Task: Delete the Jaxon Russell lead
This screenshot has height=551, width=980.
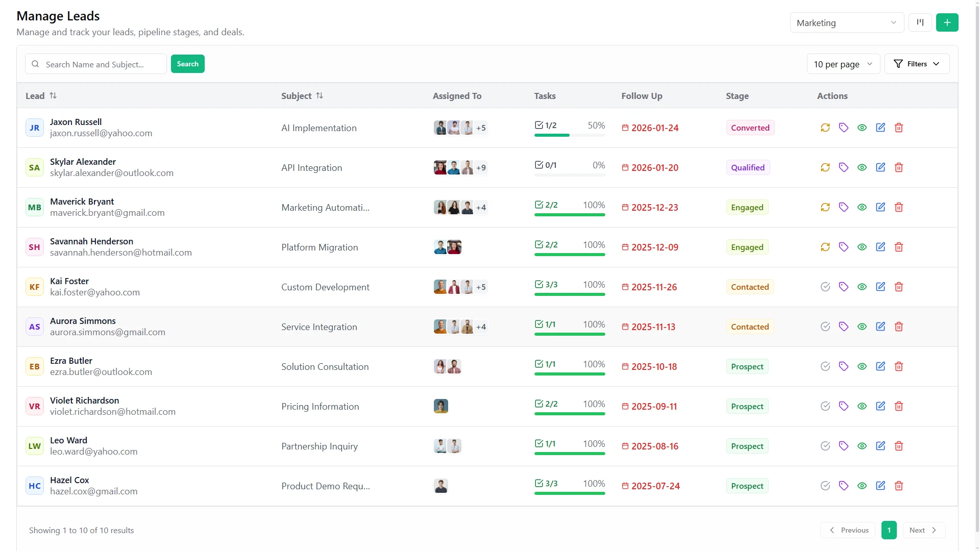Action: coord(899,128)
